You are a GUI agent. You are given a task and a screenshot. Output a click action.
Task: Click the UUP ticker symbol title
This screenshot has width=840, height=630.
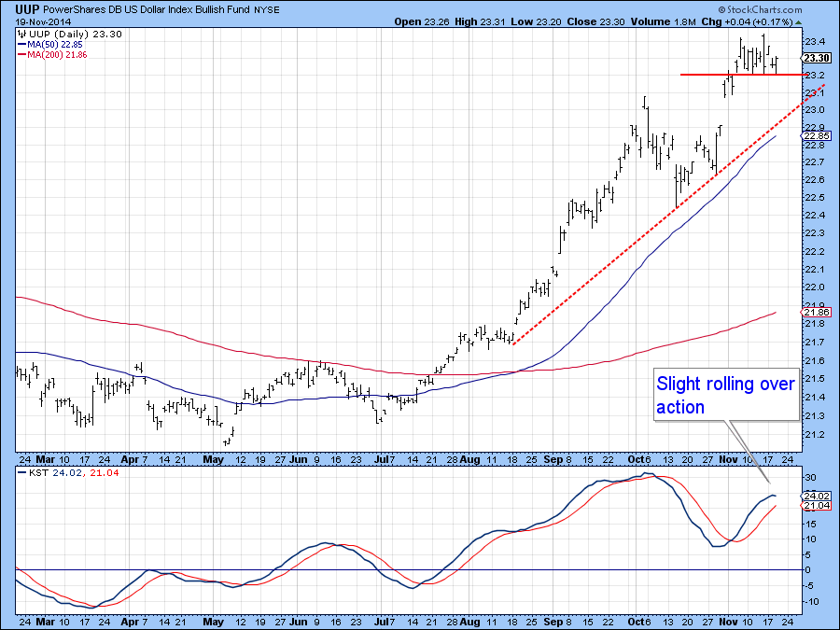tap(27, 9)
